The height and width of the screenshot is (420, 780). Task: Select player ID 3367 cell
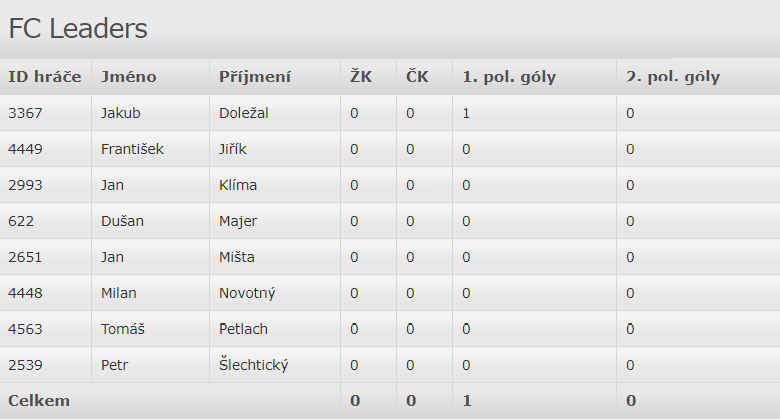[25, 113]
